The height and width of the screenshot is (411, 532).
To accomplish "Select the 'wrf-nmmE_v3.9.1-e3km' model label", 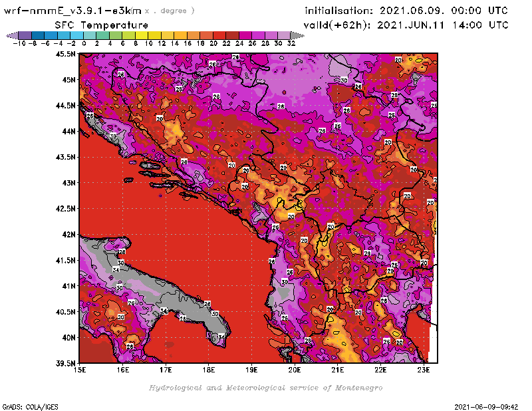I will 72,11.
